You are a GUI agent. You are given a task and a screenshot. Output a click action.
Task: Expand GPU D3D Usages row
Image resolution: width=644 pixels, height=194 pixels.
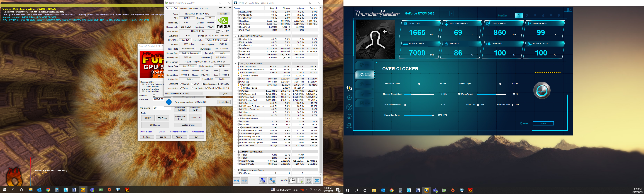point(238,118)
